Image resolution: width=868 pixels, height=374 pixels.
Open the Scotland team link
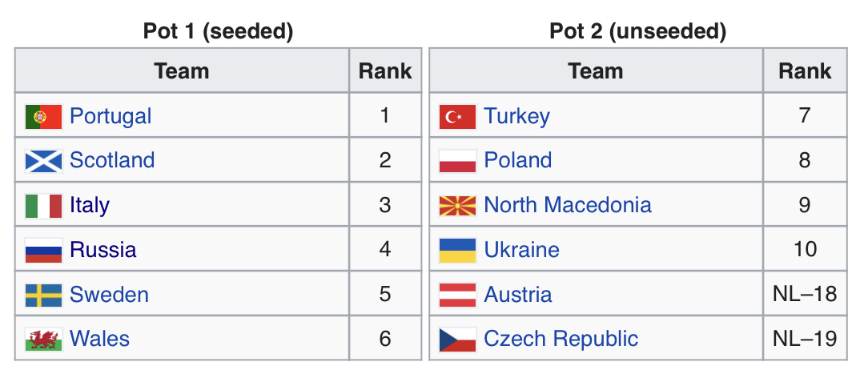point(112,160)
